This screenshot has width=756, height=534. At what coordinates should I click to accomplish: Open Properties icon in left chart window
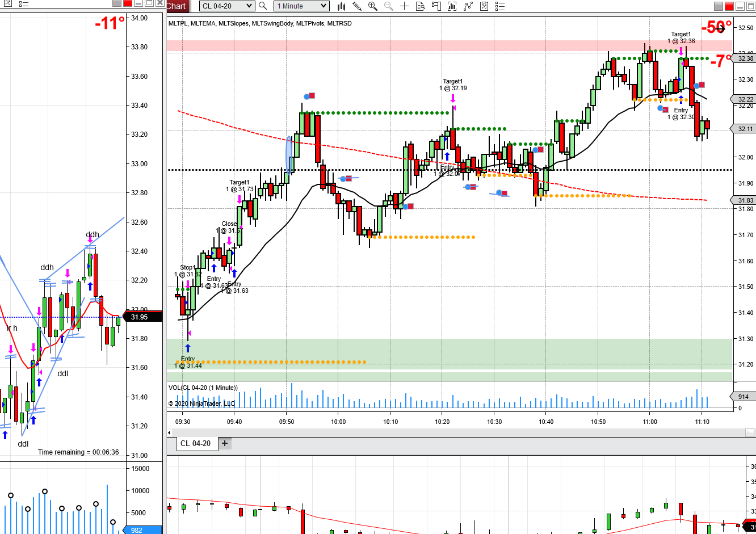tap(24, 4)
